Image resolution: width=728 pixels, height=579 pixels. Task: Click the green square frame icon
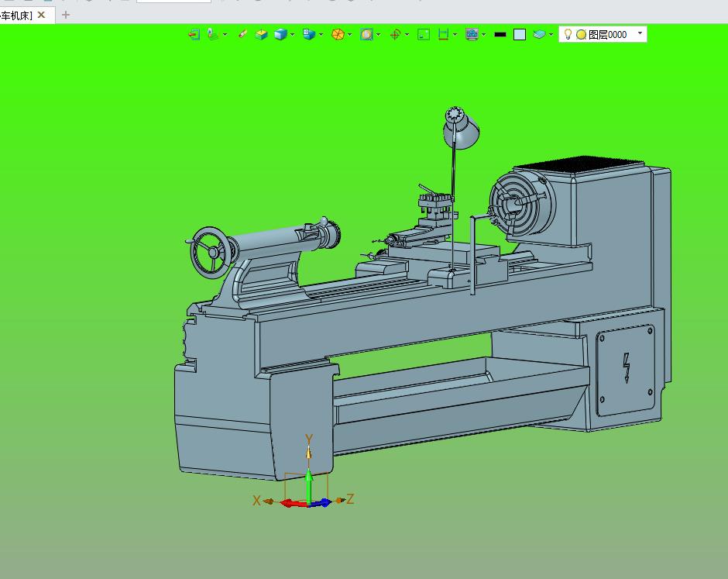pos(424,34)
